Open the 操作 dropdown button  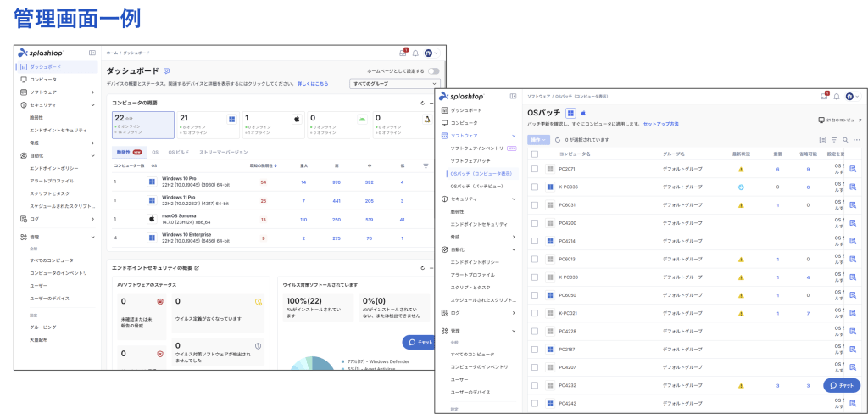[538, 140]
